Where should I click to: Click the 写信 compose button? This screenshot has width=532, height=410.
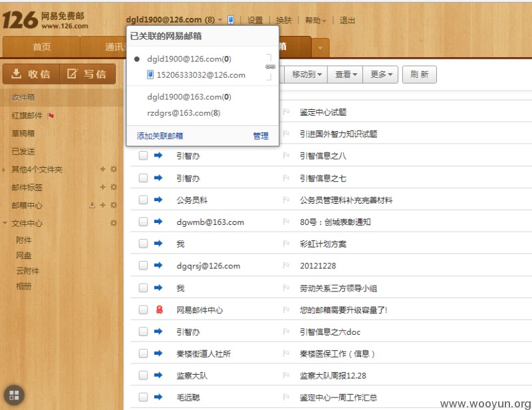click(x=88, y=74)
